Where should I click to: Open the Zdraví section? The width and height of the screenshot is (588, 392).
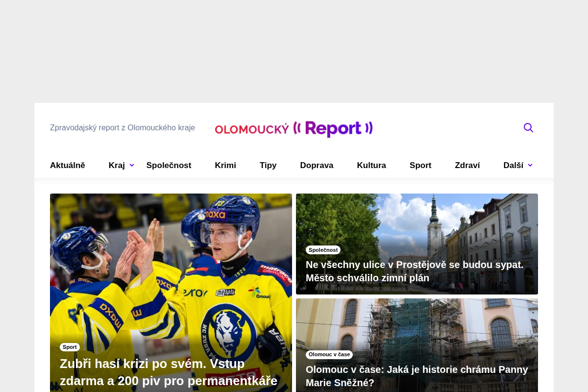[x=467, y=165]
